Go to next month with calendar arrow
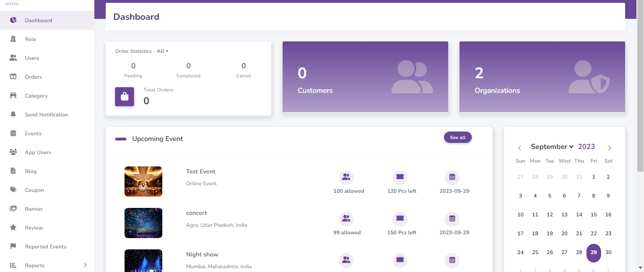The width and height of the screenshot is (644, 272). tap(609, 148)
